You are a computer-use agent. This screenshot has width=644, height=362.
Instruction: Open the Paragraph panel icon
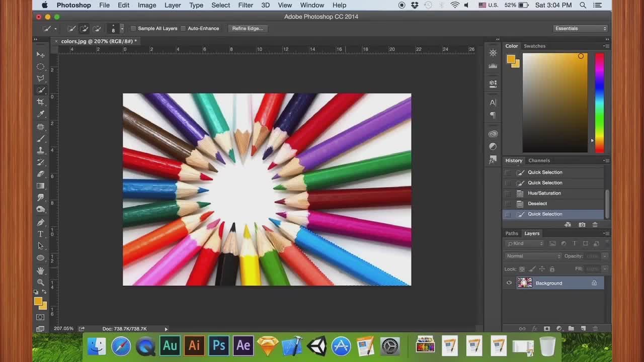(493, 115)
